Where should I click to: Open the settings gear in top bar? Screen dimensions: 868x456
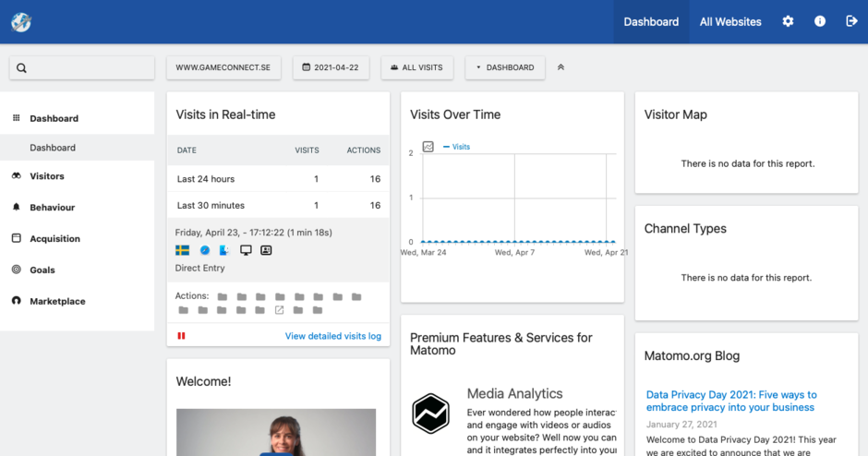[x=788, y=21]
